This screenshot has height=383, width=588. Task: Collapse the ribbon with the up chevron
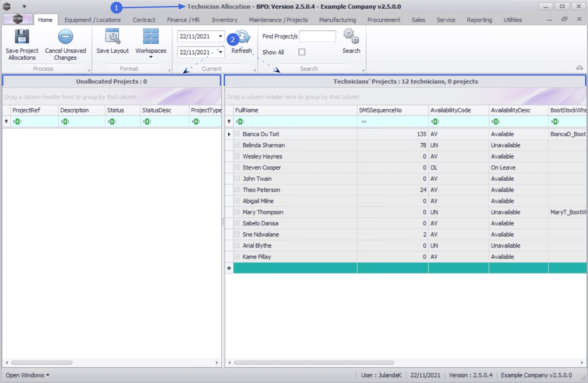point(579,68)
